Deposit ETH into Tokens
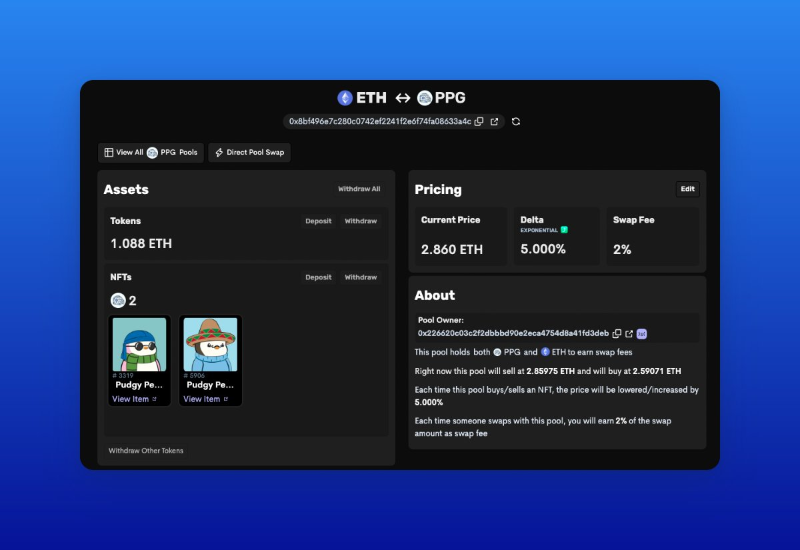 (318, 221)
